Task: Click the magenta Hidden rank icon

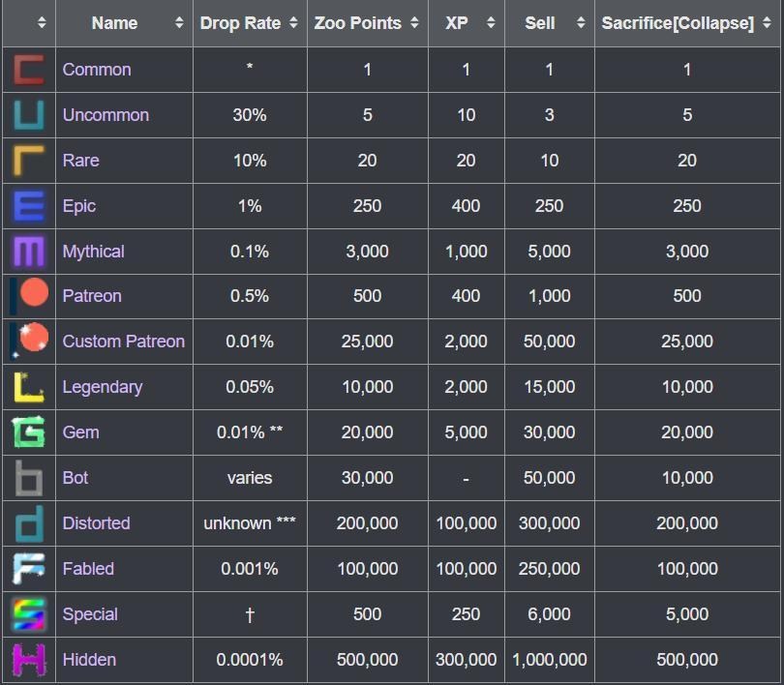Action: click(28, 660)
